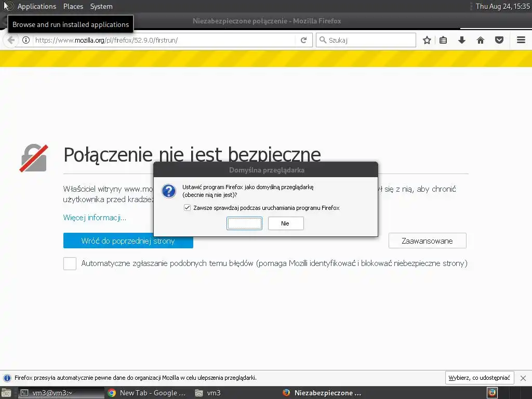Enable automatic error reporting checkbox

coord(70,263)
